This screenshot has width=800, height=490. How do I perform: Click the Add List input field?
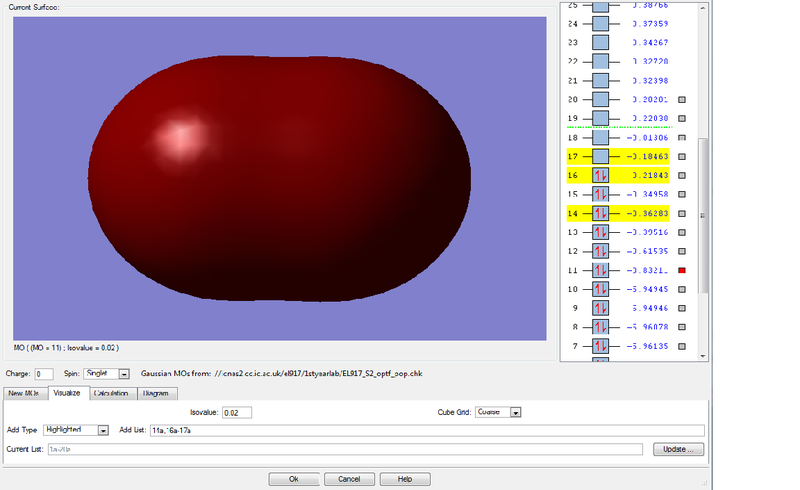click(427, 430)
